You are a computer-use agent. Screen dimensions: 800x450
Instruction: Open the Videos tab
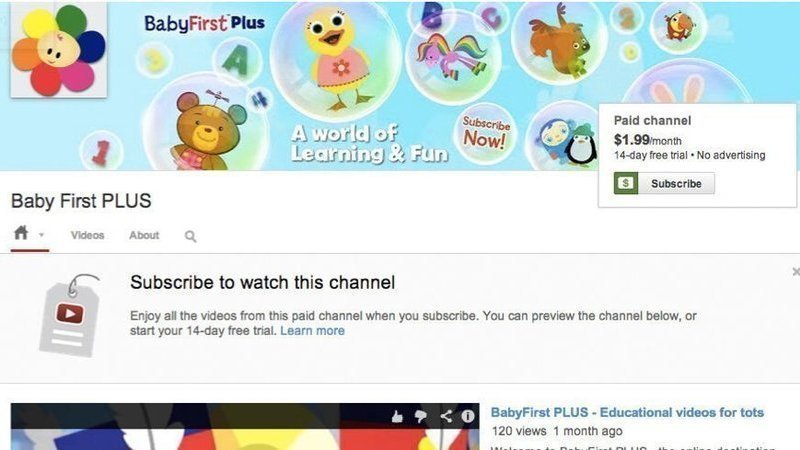click(87, 235)
